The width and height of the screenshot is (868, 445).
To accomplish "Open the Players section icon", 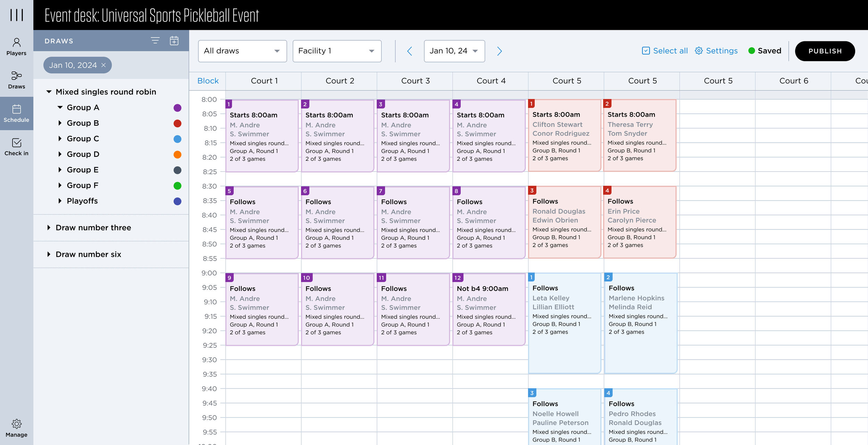I will (16, 47).
